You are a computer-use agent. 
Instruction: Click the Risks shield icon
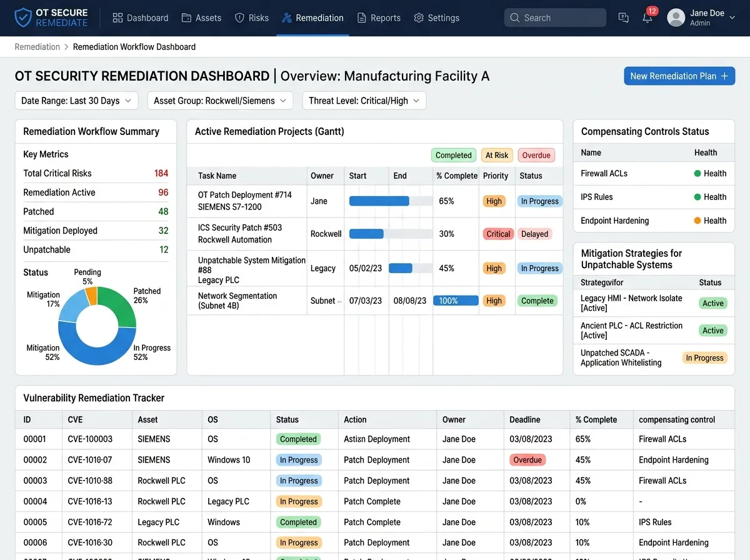239,18
